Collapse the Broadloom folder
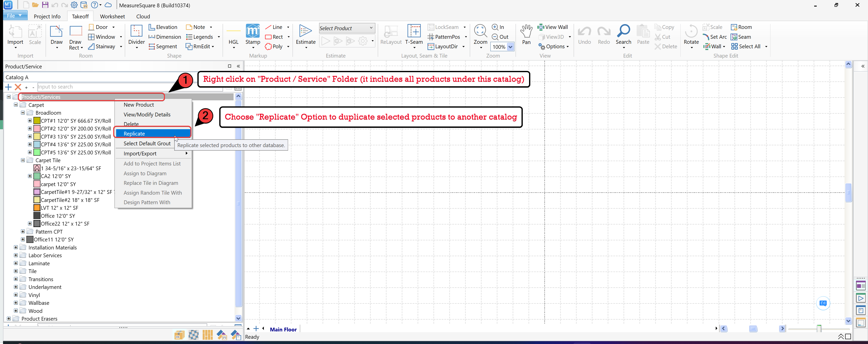 coord(23,113)
